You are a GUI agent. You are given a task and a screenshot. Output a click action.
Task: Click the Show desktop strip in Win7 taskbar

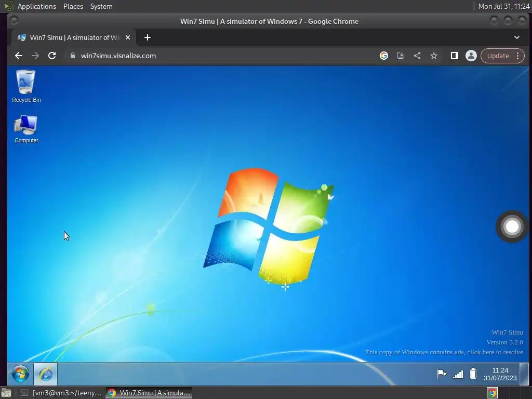point(524,374)
